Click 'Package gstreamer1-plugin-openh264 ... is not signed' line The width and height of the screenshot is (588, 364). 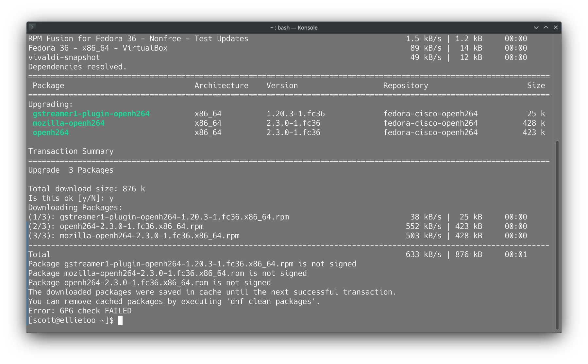point(192,264)
